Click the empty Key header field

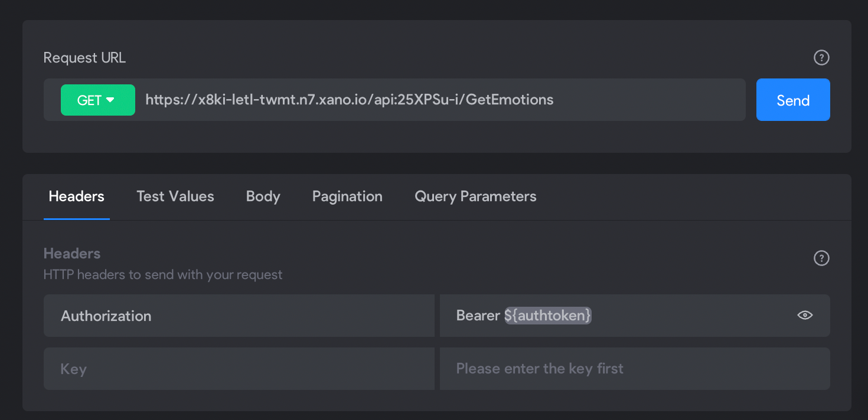coord(239,369)
